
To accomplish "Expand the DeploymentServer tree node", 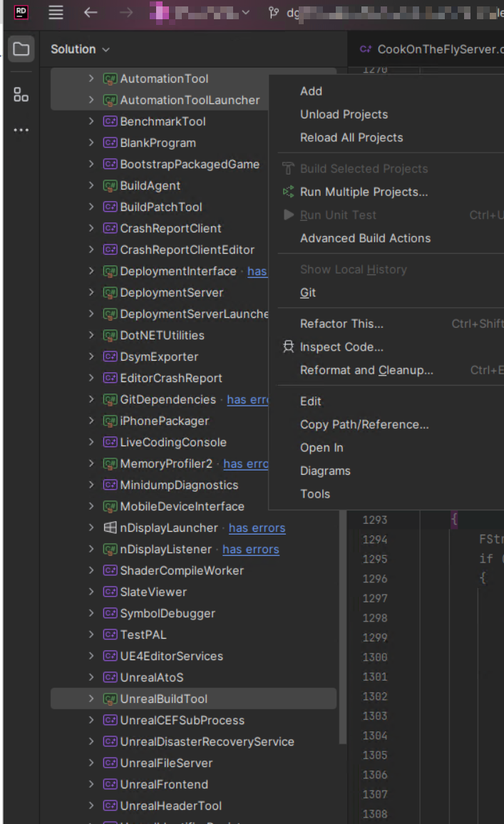I will click(x=91, y=292).
